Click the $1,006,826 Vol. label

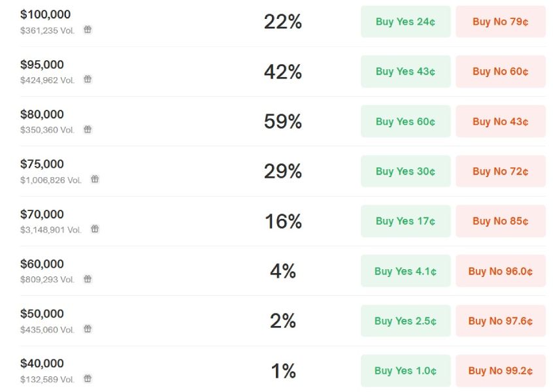tap(51, 180)
